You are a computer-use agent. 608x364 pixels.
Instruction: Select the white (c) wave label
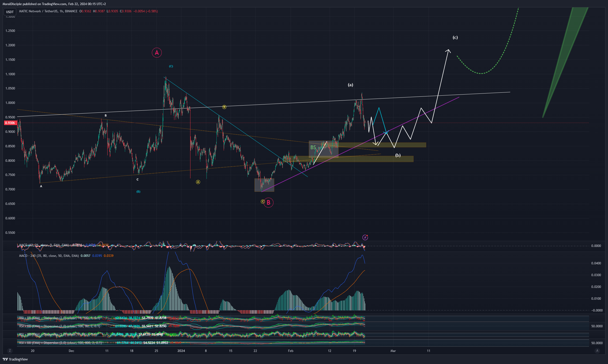click(455, 37)
